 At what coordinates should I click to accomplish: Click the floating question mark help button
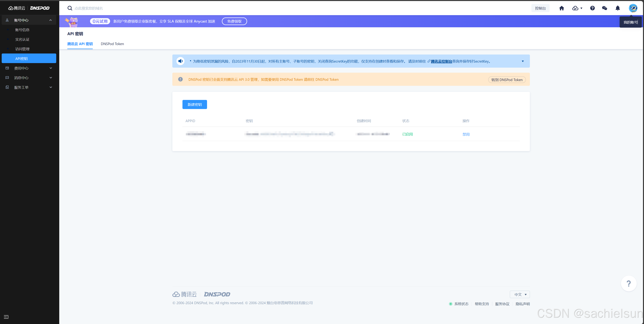pyautogui.click(x=629, y=283)
